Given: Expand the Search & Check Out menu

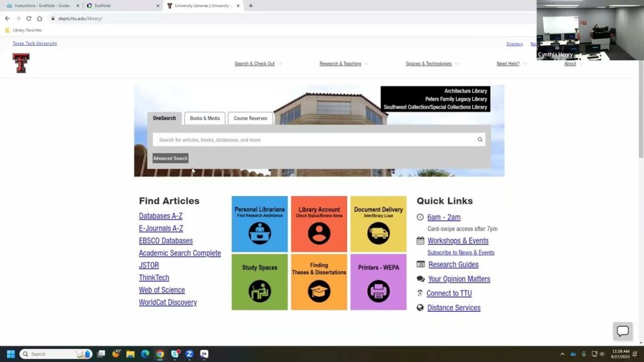Looking at the screenshot, I should point(258,63).
